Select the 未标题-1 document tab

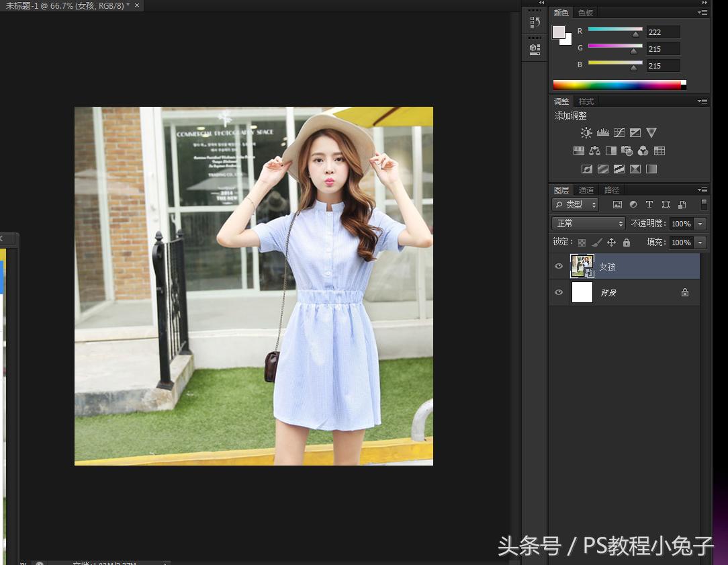(67, 5)
